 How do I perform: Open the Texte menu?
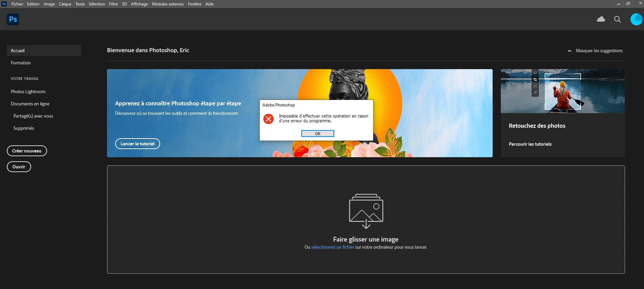tap(80, 4)
